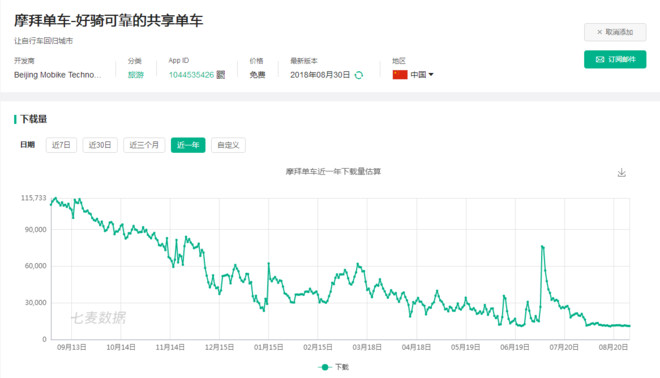This screenshot has height=378, width=660.
Task: Expand the 中国 region dropdown arrow
Action: tap(431, 75)
